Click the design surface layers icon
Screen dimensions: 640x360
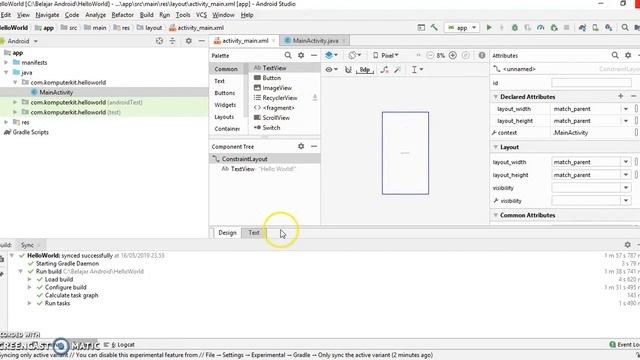(x=331, y=55)
